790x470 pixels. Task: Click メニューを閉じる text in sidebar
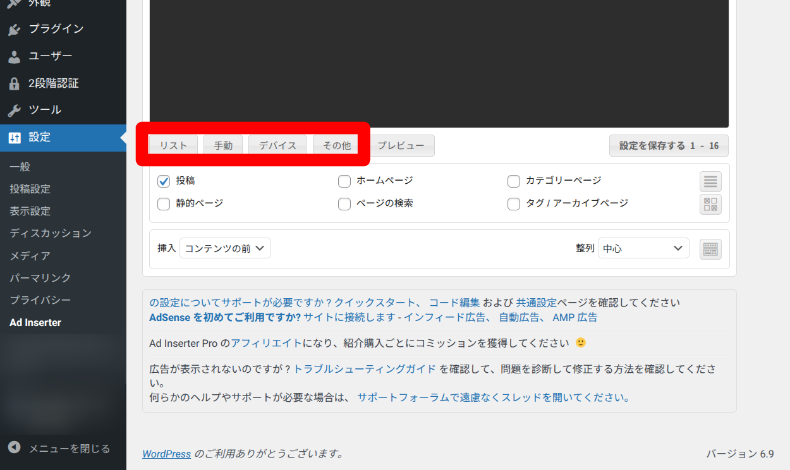[x=69, y=448]
